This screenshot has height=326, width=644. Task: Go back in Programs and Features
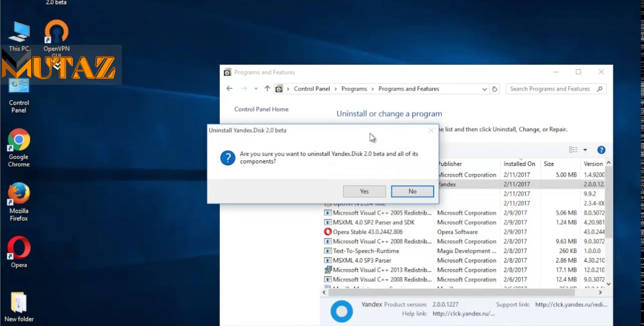(229, 89)
